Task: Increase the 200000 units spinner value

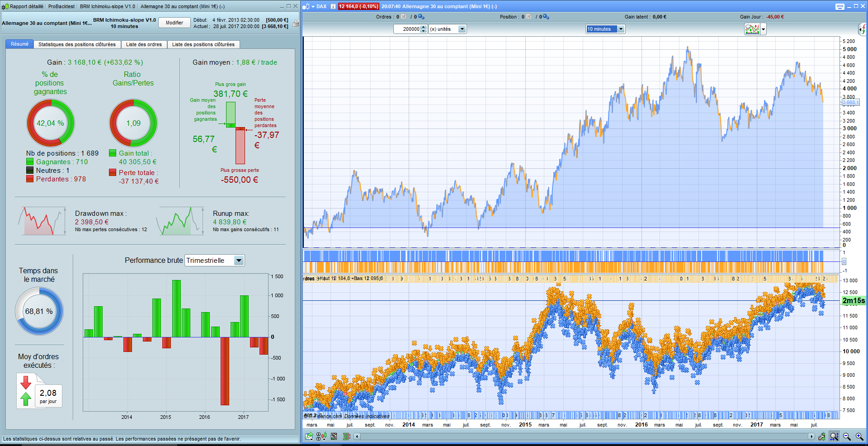Action: (x=424, y=27)
